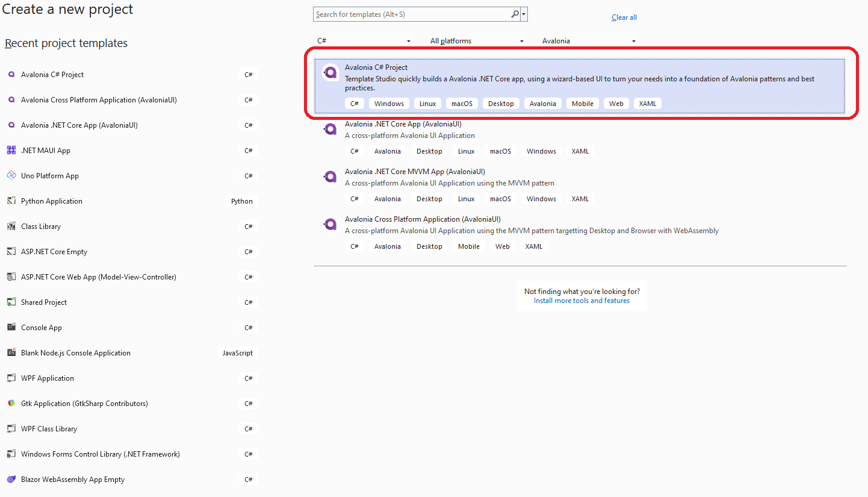
Task: Click icon of recent Avalonia Cross Platform Application
Action: (11, 100)
